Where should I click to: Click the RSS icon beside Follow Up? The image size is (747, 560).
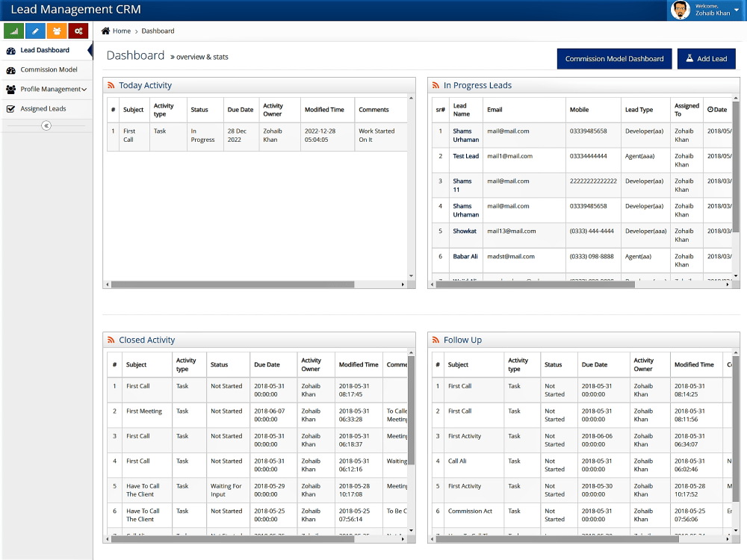pos(436,340)
